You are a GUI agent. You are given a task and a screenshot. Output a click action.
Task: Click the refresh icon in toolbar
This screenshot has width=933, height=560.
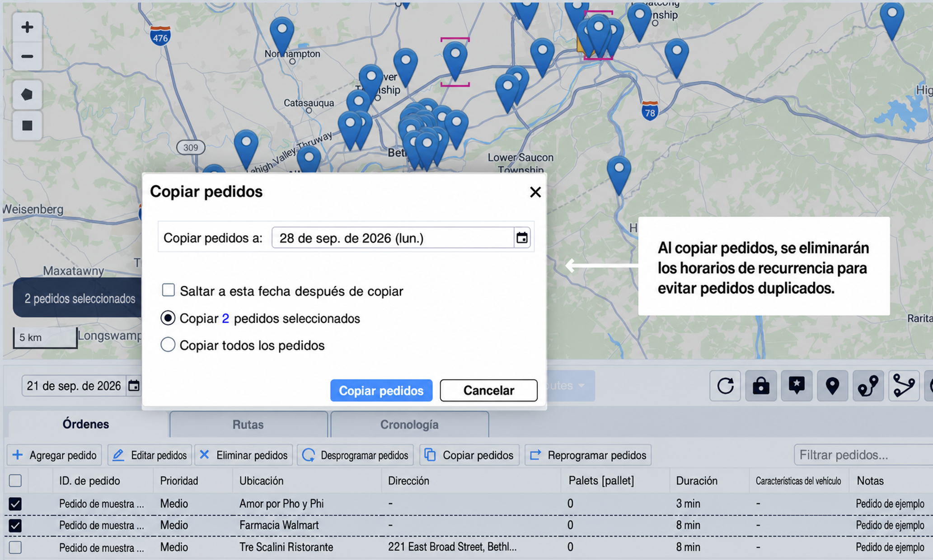point(725,386)
